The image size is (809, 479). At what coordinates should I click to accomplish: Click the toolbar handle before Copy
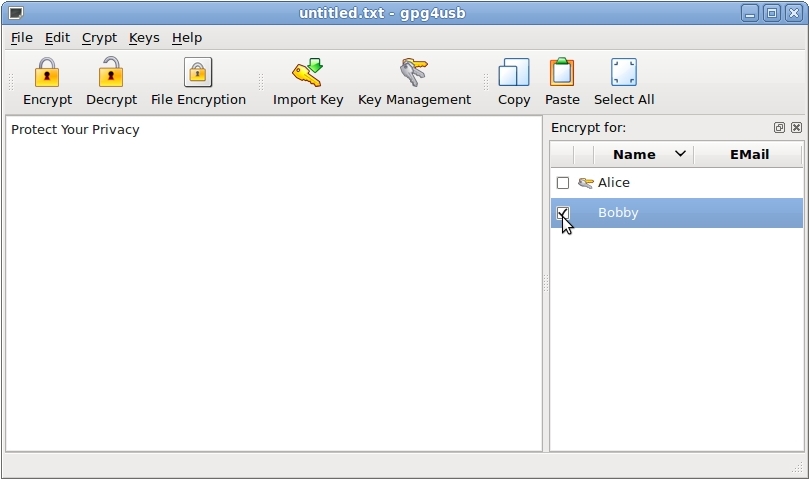(x=486, y=82)
